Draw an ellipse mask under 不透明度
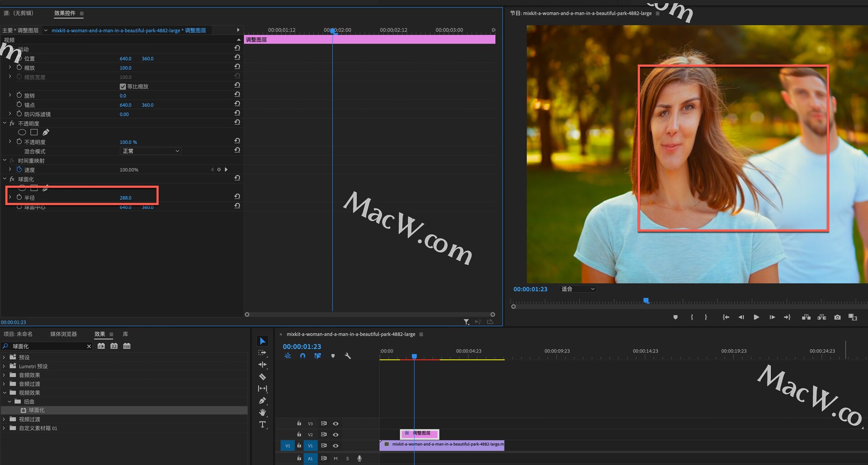 22,133
